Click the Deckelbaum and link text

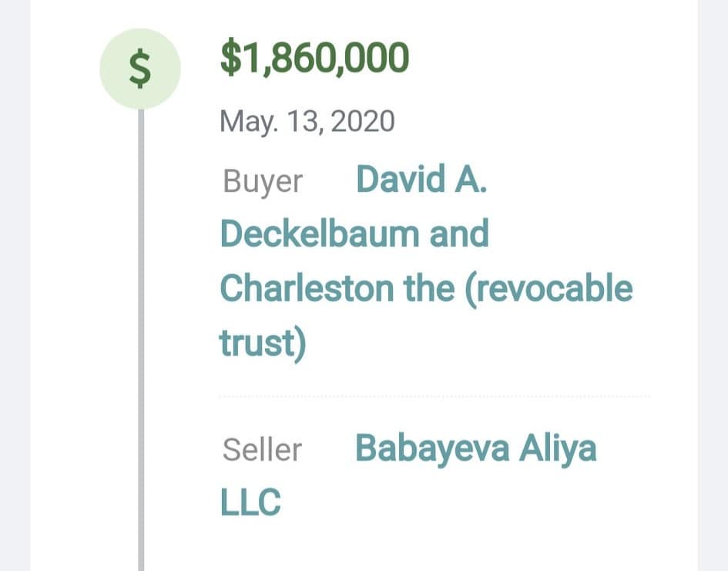pyautogui.click(x=354, y=233)
